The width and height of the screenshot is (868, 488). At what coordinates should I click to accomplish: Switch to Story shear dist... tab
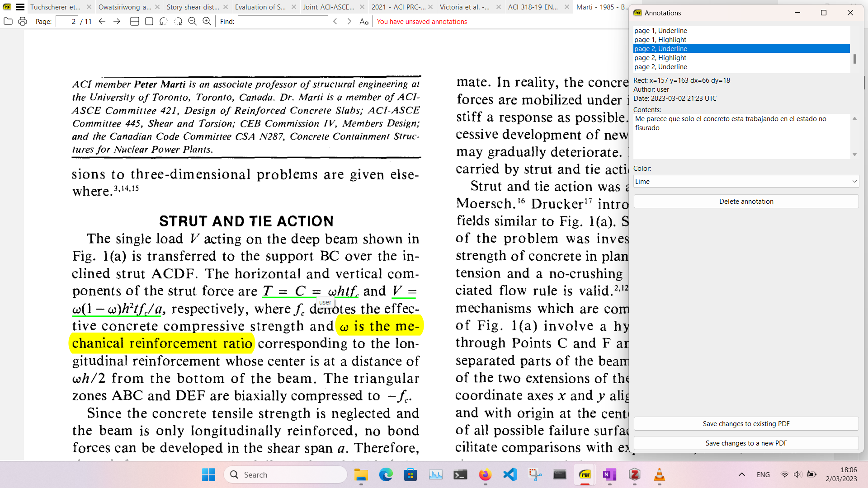(193, 7)
